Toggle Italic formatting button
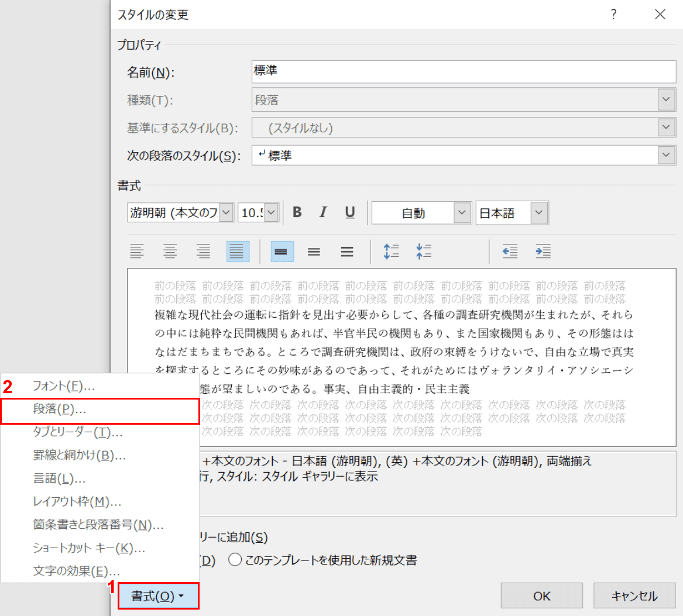Viewport: 683px width, 616px height. pos(322,212)
